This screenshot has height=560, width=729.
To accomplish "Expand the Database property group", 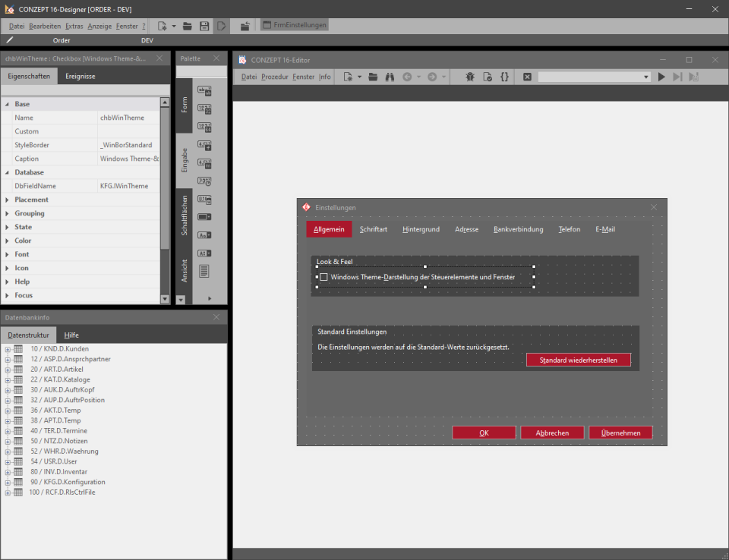I will [x=7, y=172].
